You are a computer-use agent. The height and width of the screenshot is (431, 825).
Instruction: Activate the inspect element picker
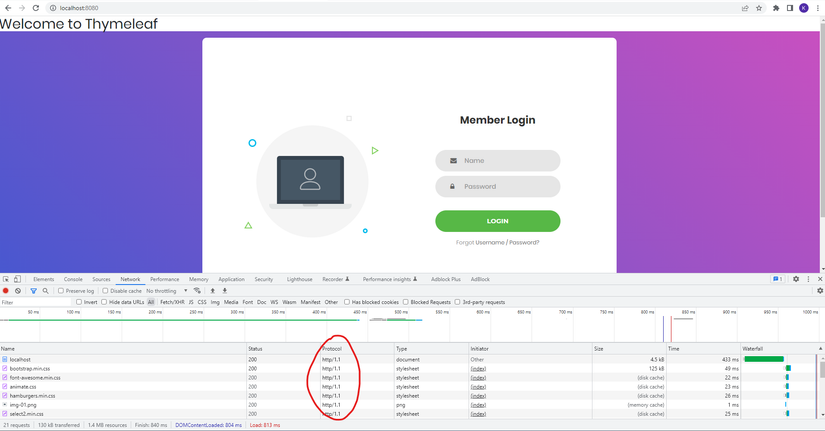6,279
